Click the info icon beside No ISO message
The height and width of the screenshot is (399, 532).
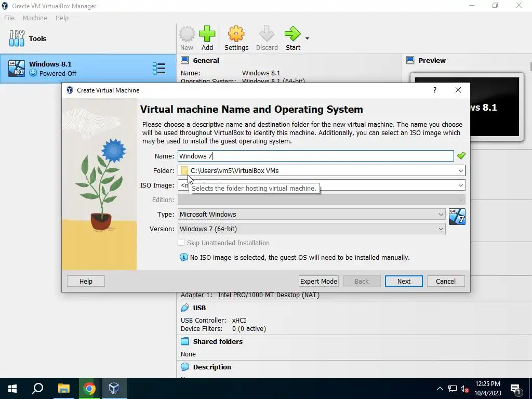(x=183, y=257)
